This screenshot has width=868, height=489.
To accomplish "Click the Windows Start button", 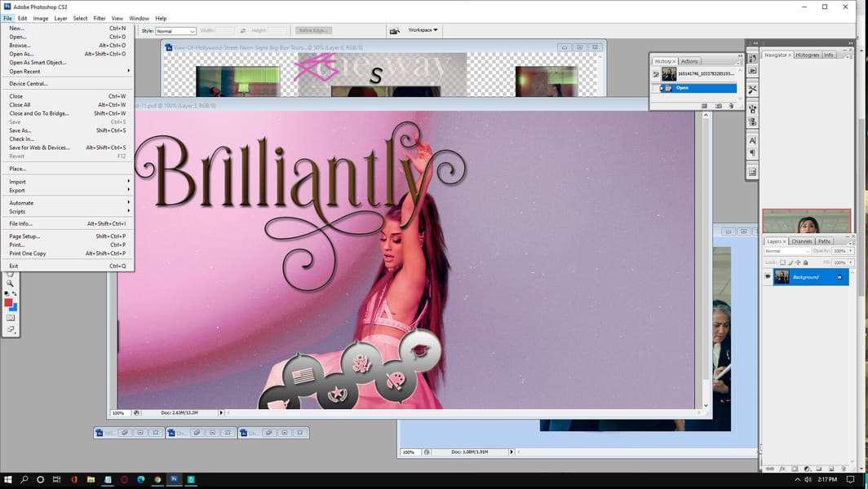I will (x=8, y=479).
